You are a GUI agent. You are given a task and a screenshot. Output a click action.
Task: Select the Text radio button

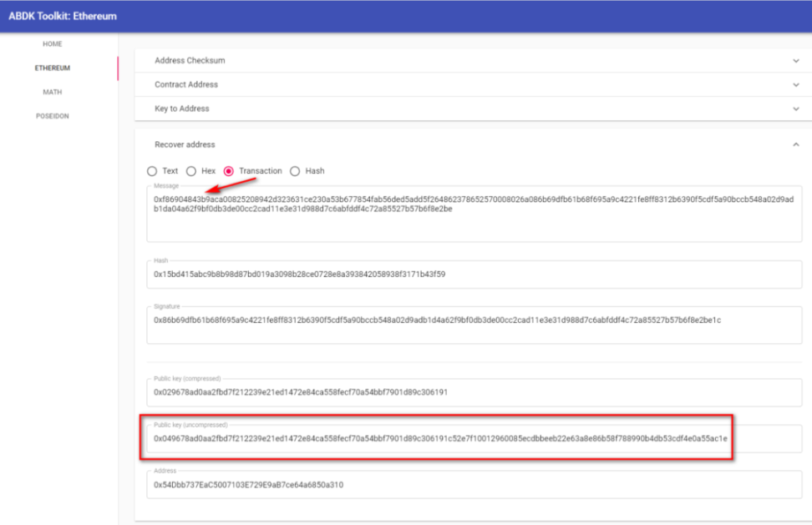[x=152, y=171]
